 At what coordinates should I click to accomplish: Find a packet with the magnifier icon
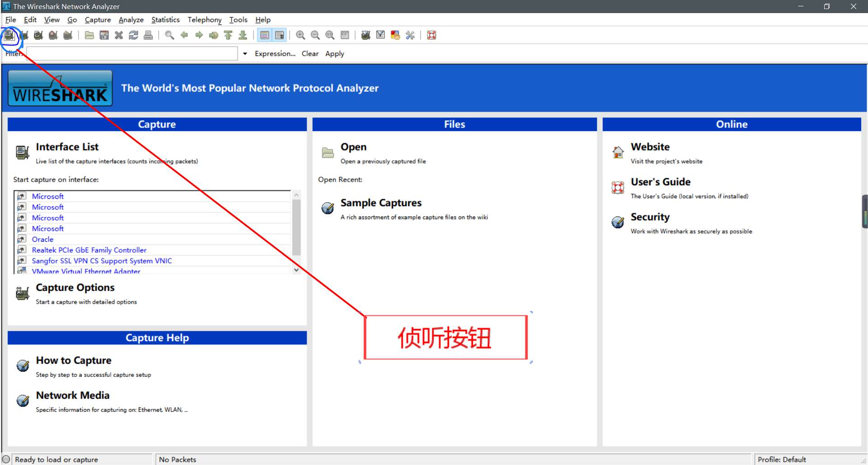[x=169, y=35]
